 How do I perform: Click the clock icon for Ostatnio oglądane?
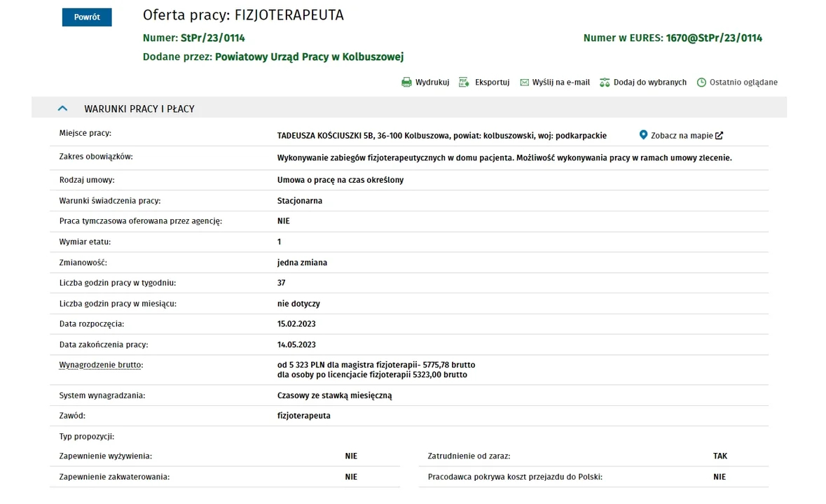701,83
